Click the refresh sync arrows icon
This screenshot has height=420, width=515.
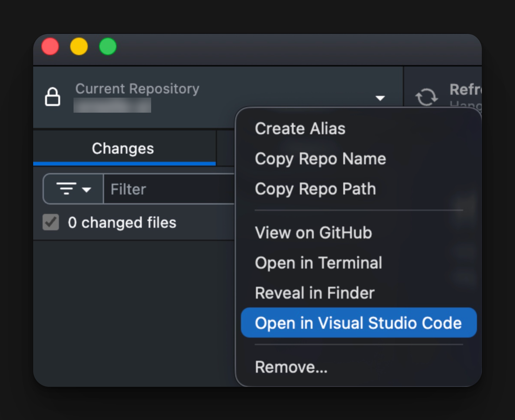426,97
